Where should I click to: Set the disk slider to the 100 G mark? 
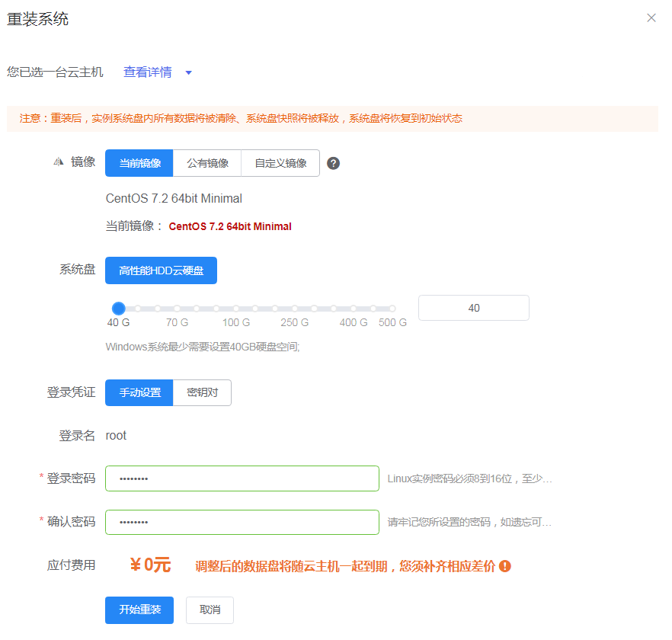pos(235,309)
